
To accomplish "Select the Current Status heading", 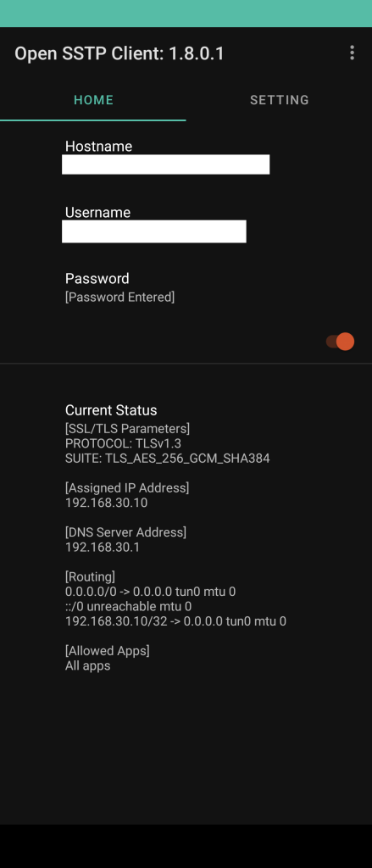I will coord(111,410).
